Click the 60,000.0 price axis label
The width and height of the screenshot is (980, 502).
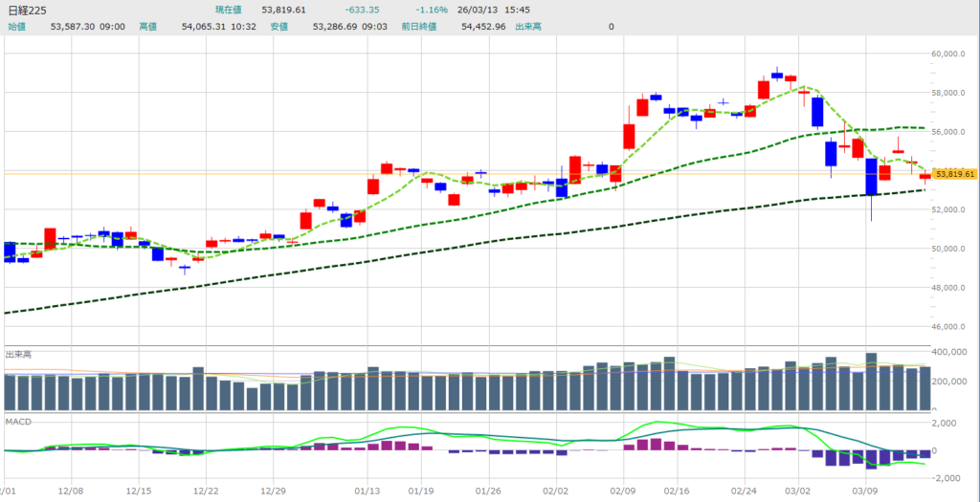click(x=953, y=55)
